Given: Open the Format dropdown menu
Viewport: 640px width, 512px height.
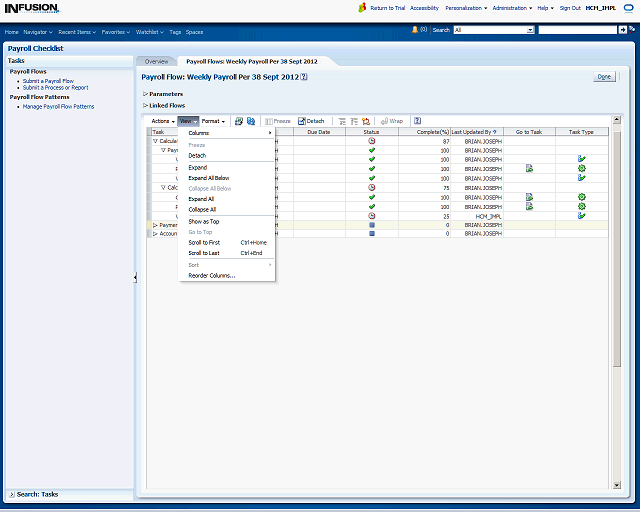Looking at the screenshot, I should (x=213, y=121).
